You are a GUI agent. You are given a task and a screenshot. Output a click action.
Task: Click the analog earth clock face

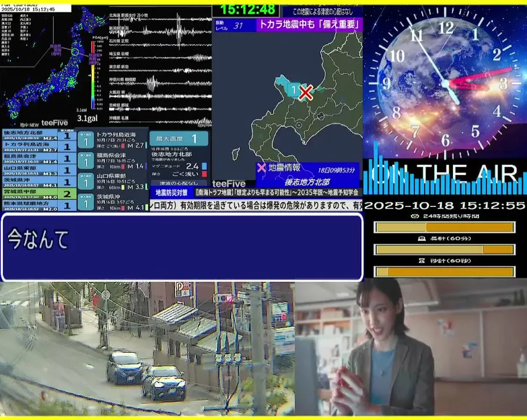point(446,83)
